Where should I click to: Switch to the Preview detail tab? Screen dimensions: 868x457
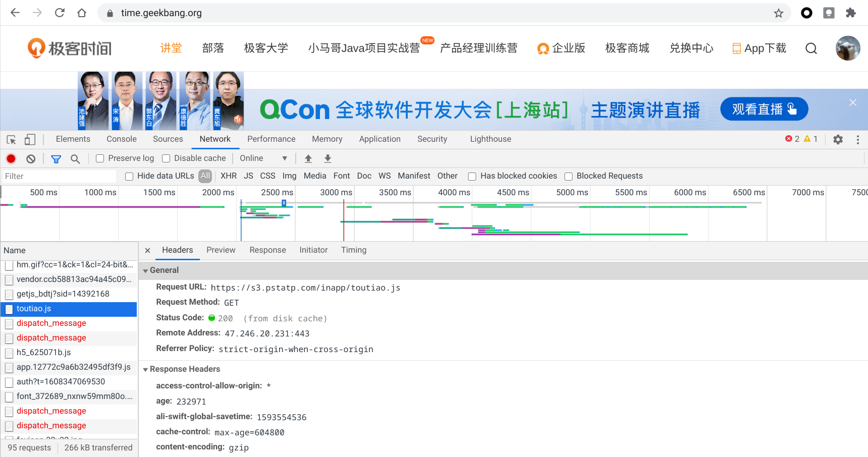221,250
